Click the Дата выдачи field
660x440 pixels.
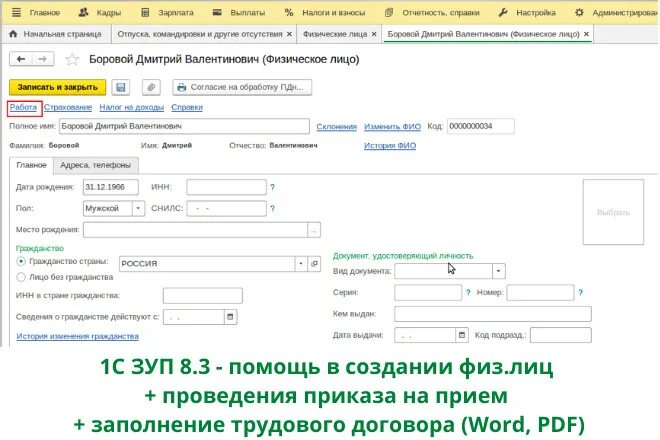[x=425, y=336]
